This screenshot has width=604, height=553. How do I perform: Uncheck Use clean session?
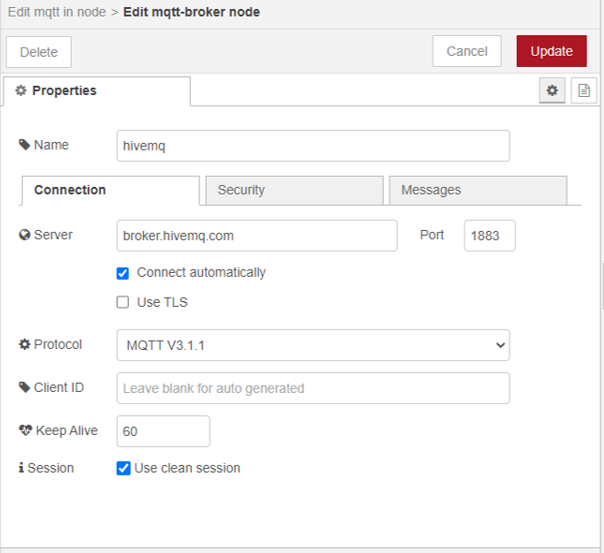123,468
